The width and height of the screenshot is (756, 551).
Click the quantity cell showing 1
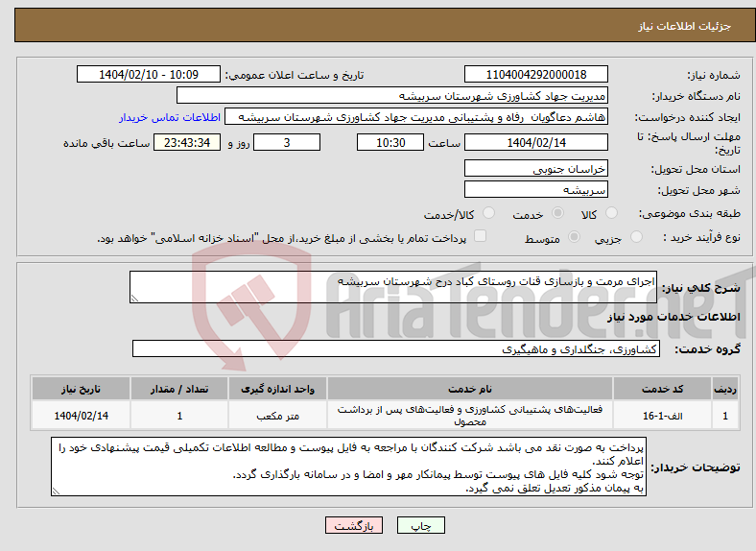click(x=179, y=416)
